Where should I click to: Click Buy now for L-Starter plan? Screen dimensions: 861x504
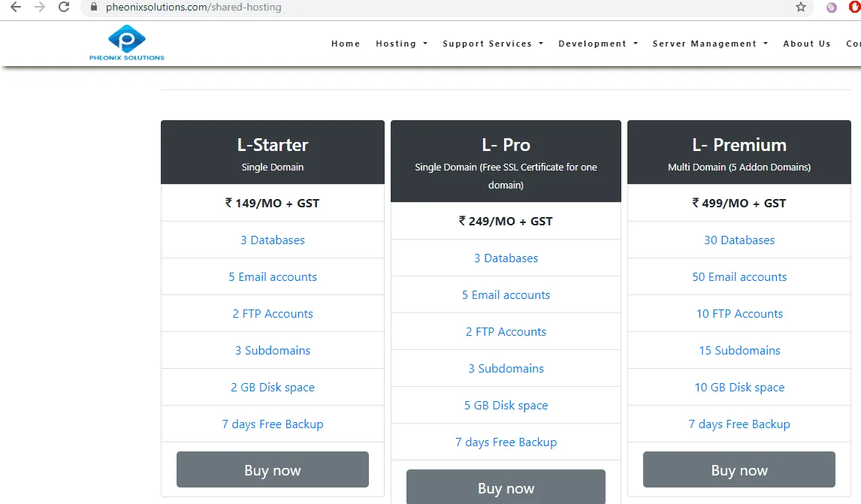[272, 470]
